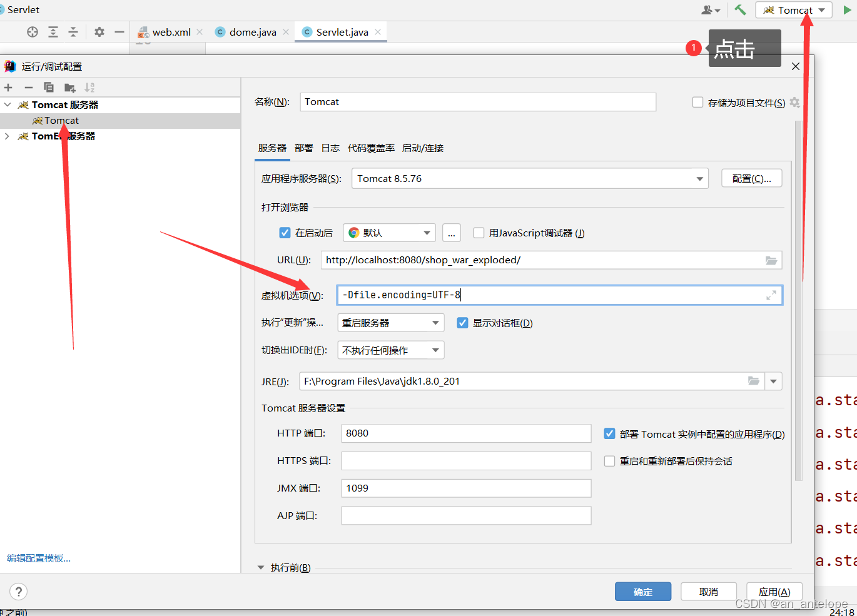Toggle 存储为项目文件 checkbox

pyautogui.click(x=698, y=103)
